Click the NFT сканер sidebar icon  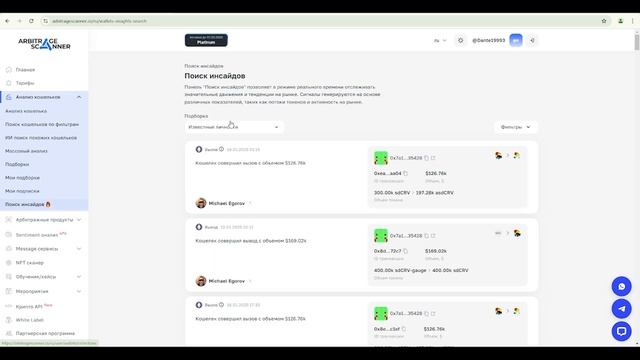pos(9,263)
